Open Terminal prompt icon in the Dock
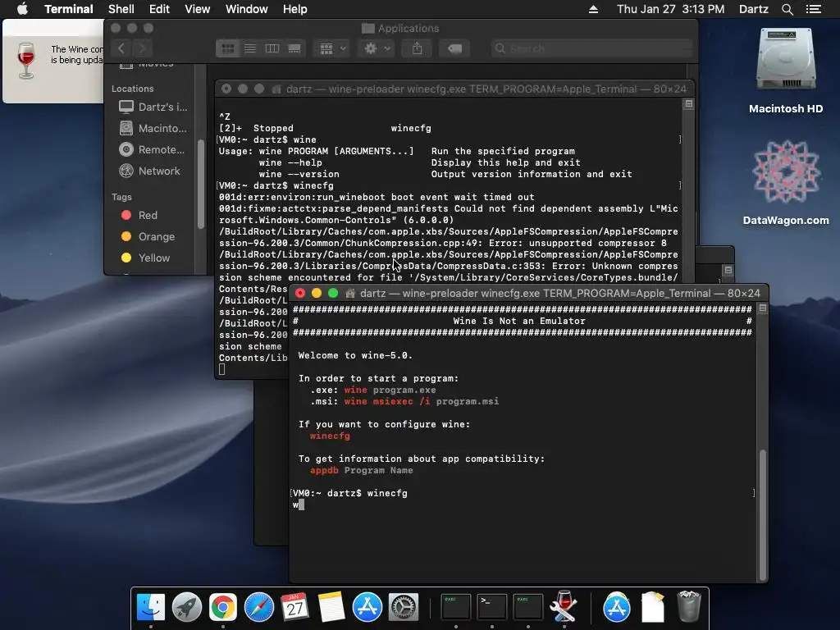Image resolution: width=840 pixels, height=630 pixels. [x=492, y=607]
